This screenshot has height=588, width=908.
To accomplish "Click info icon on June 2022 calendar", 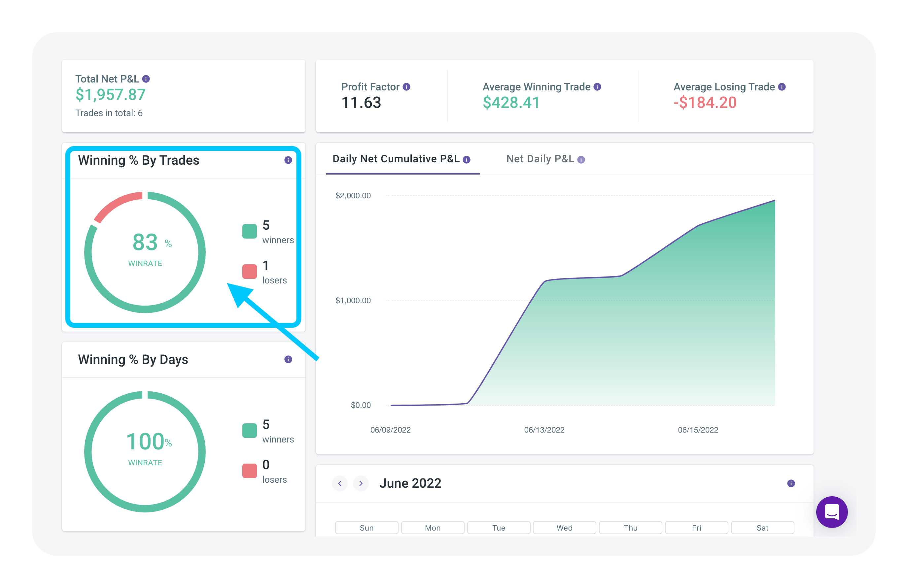I will [791, 483].
